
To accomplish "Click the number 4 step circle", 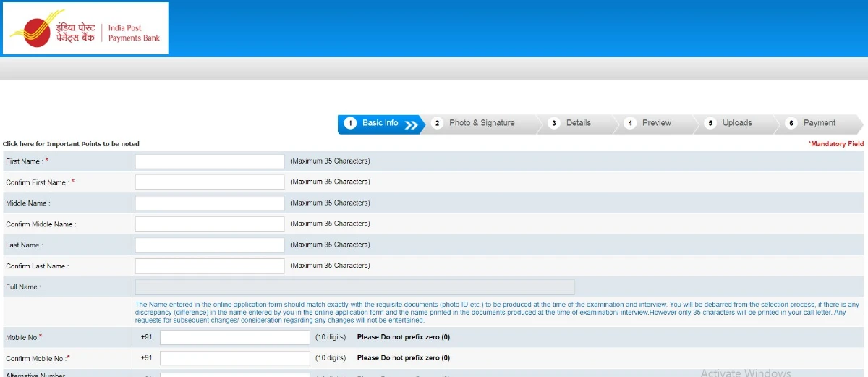I will pos(631,124).
